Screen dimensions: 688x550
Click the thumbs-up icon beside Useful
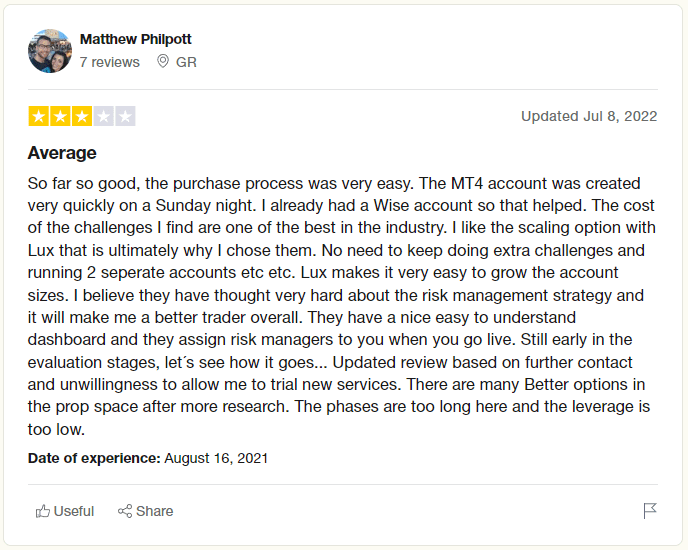click(x=43, y=511)
